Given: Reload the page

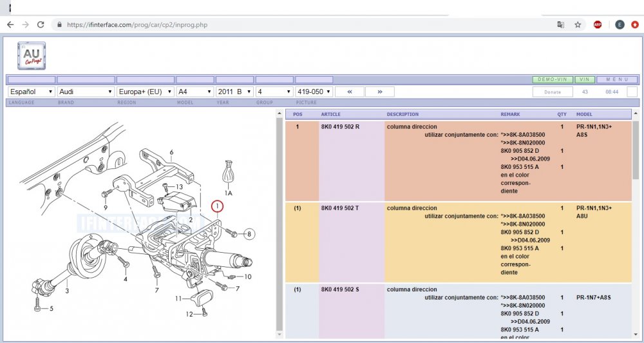Looking at the screenshot, I should tap(41, 24).
